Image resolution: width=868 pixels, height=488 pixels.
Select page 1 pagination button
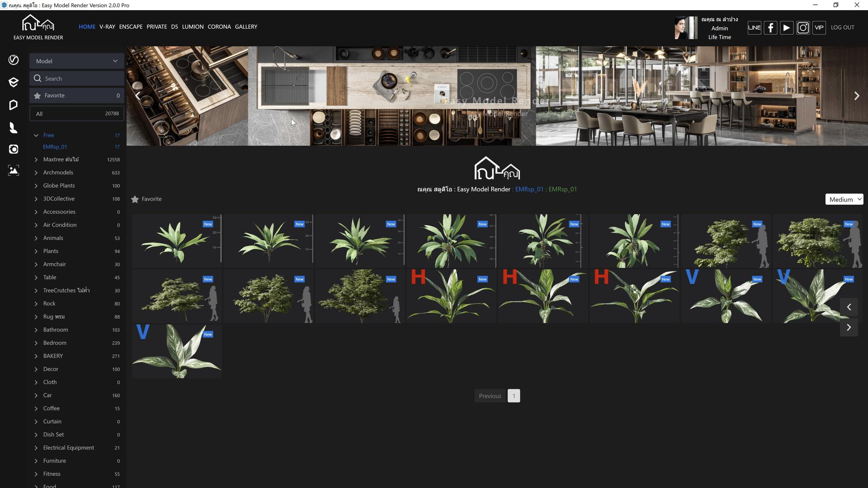[514, 396]
